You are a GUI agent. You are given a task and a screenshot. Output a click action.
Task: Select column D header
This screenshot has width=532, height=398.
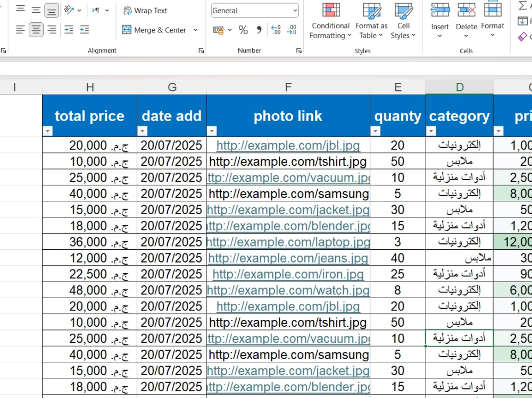point(460,87)
